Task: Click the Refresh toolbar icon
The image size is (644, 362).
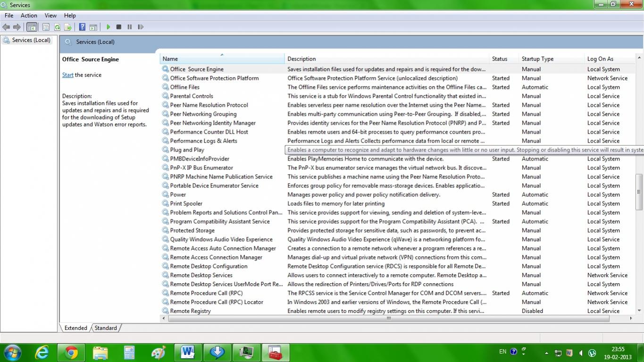Action: (x=57, y=27)
